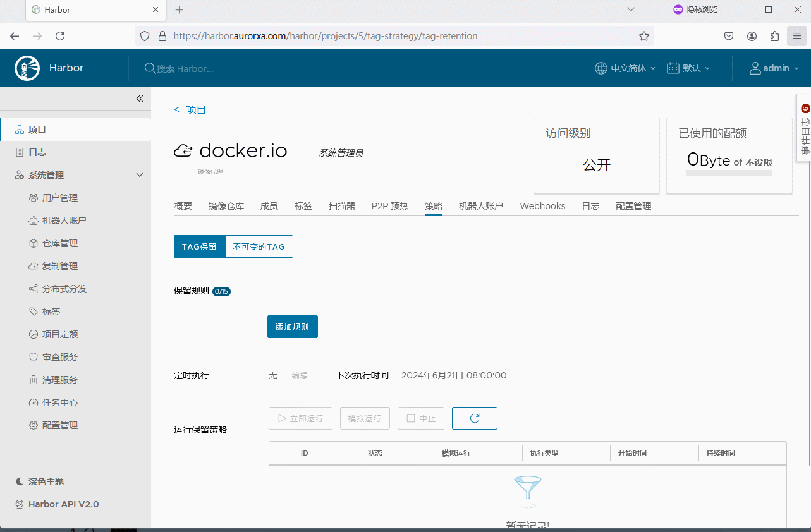811x532 pixels.
Task: Click the 添加规则 button
Action: tap(292, 327)
